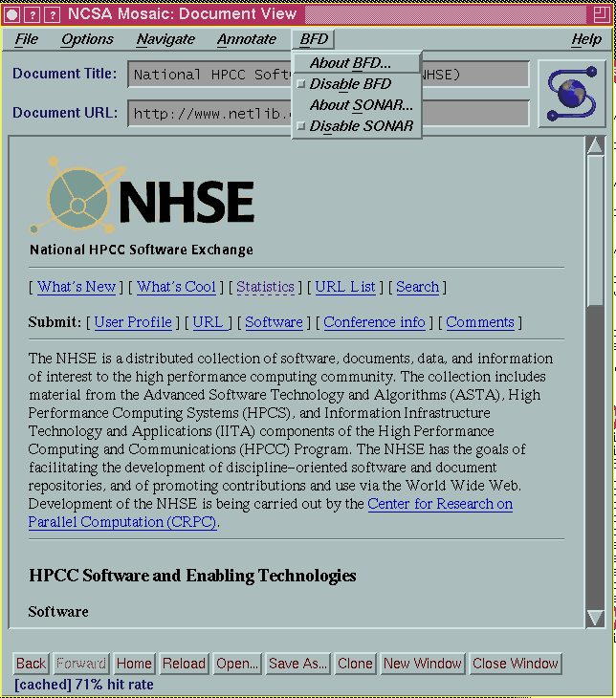Select About BFD... menu entry
616x698 pixels.
(x=350, y=63)
